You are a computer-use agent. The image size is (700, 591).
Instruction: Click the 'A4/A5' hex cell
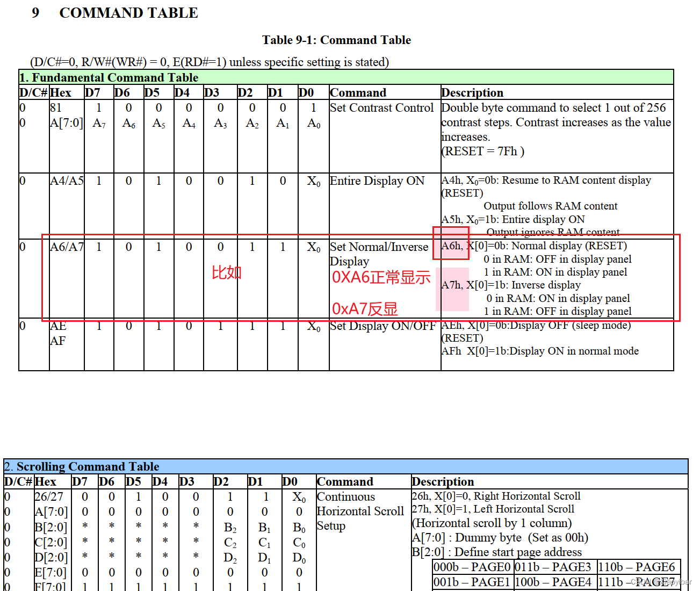67,181
